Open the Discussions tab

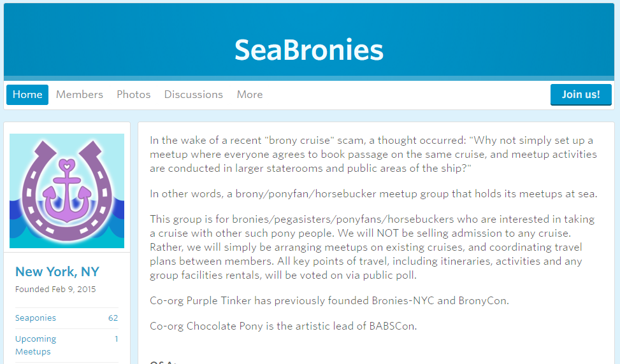193,94
